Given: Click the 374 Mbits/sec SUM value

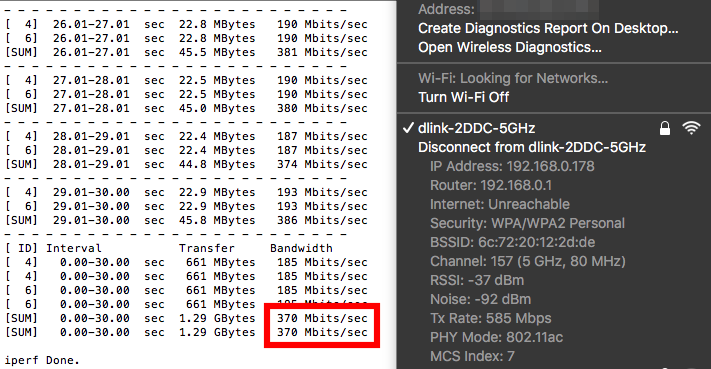Looking at the screenshot, I should (322, 165).
